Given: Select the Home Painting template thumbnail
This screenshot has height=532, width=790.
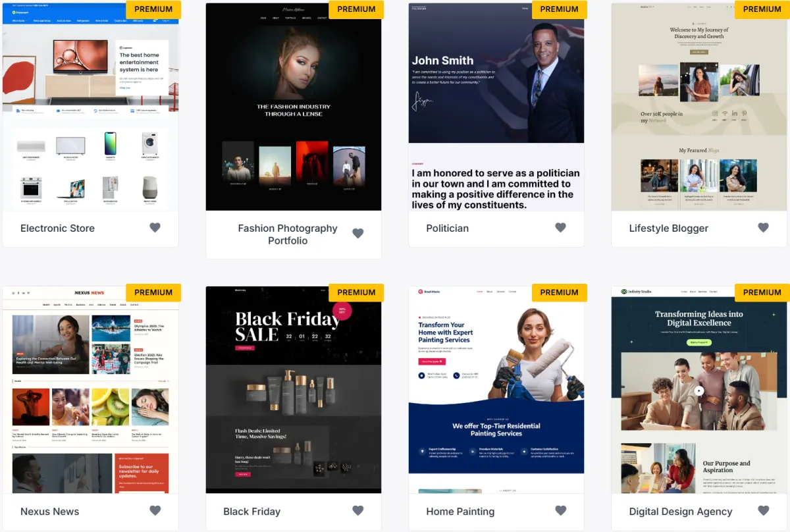Looking at the screenshot, I should [x=496, y=390].
